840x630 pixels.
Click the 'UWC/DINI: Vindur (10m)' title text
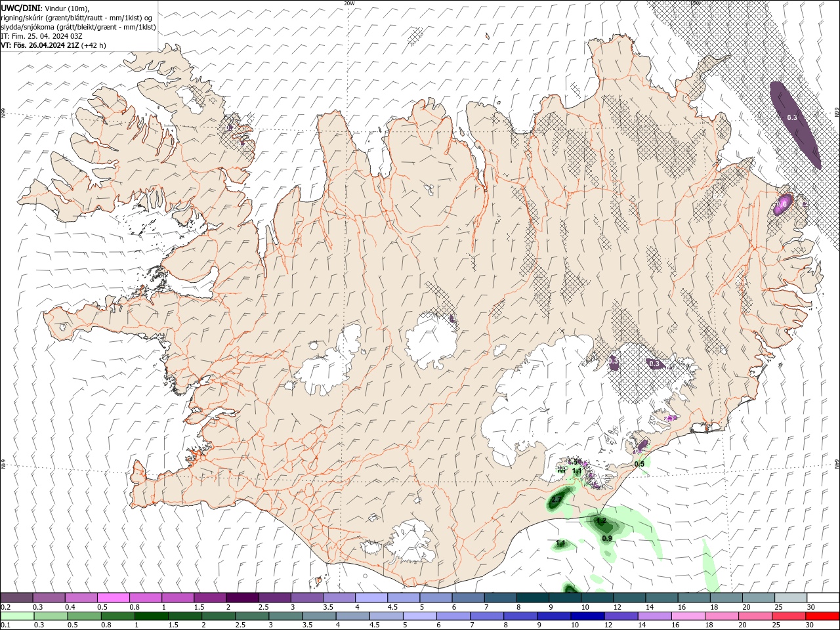tap(45, 8)
